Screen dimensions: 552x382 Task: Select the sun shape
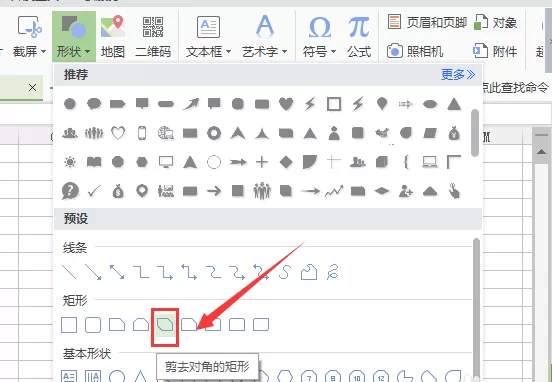(70, 162)
